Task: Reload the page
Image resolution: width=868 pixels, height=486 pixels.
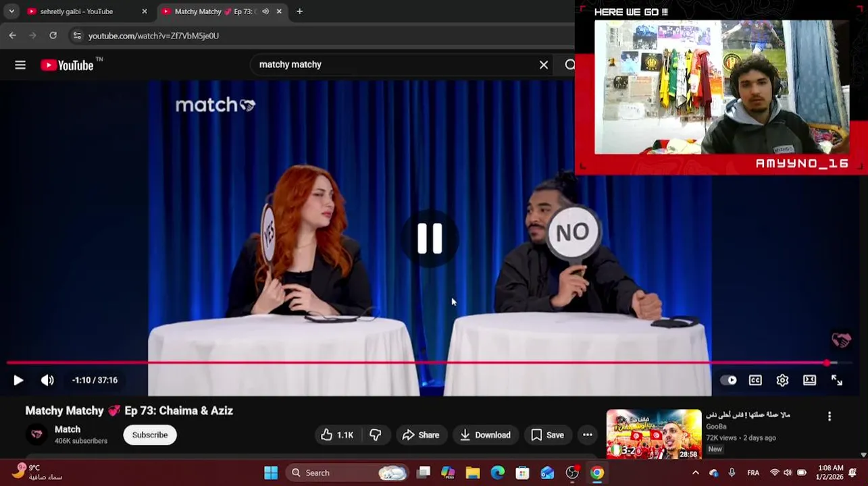Action: point(53,35)
